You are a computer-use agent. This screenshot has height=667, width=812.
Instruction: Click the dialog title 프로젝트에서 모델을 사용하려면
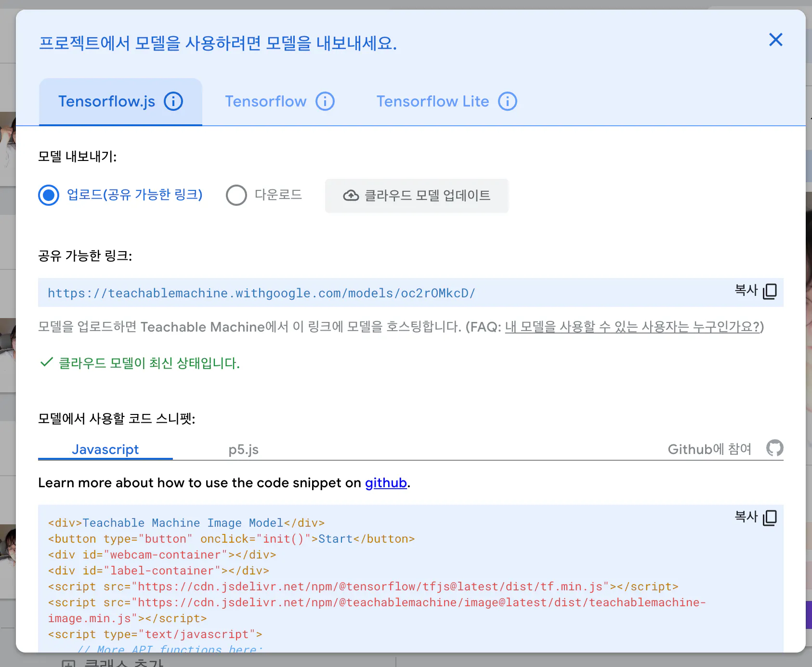[x=218, y=43]
